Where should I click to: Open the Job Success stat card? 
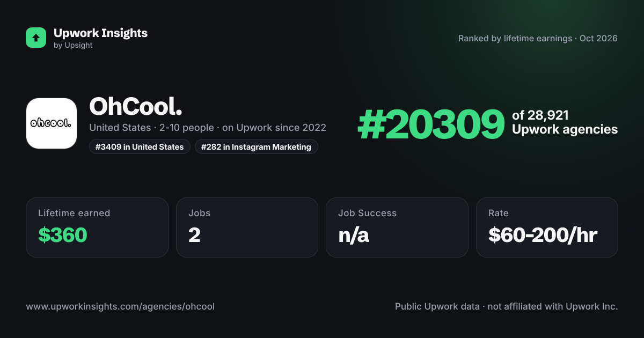pos(397,227)
